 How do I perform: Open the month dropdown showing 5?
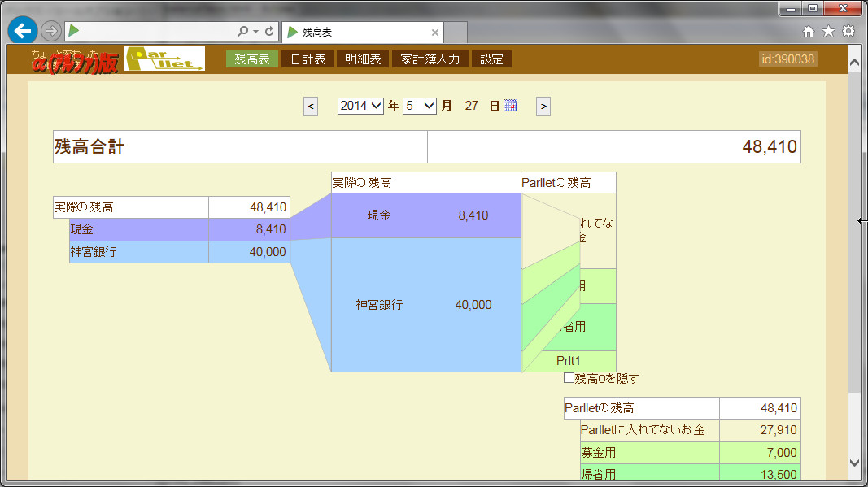pos(418,106)
